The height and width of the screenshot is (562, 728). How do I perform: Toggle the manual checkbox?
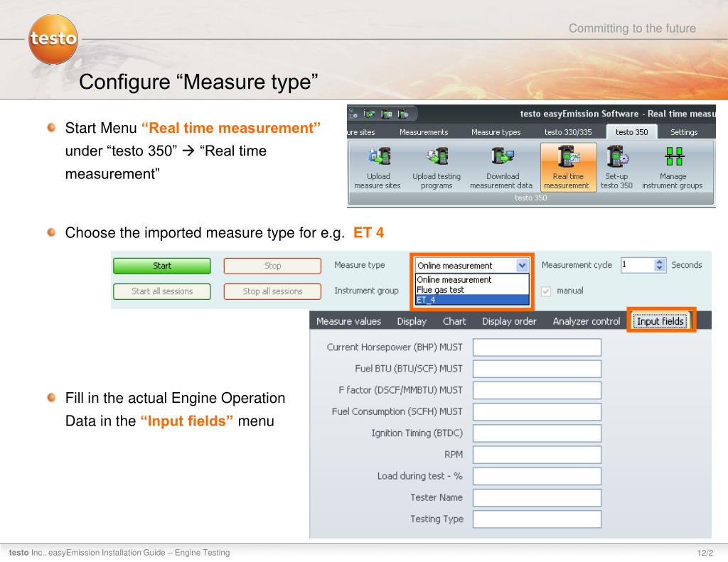(x=546, y=291)
